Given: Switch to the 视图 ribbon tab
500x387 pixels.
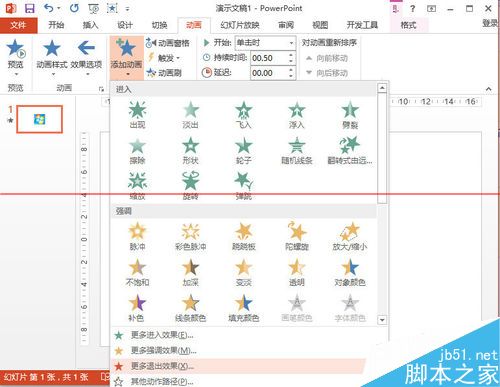Looking at the screenshot, I should (320, 25).
